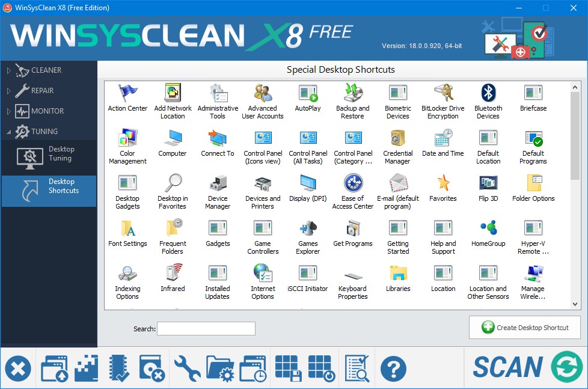588x389 pixels.
Task: Open the window with clock scheduler icon
Action: [254, 369]
